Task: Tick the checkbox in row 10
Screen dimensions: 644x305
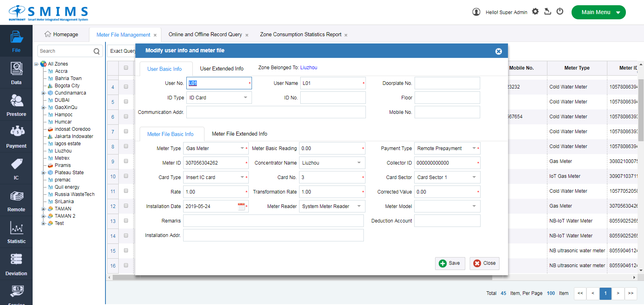Action: click(126, 176)
